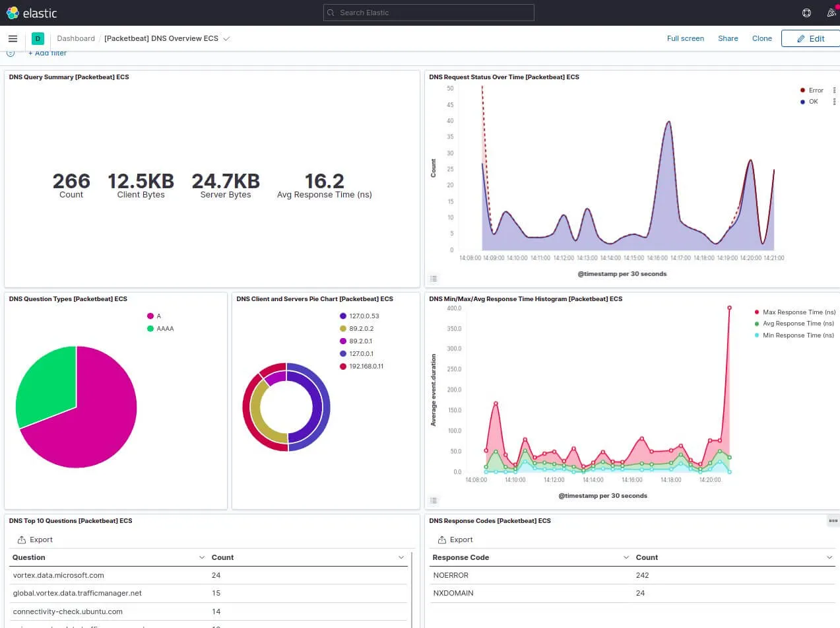Open Dashboard breadcrumb link

76,38
